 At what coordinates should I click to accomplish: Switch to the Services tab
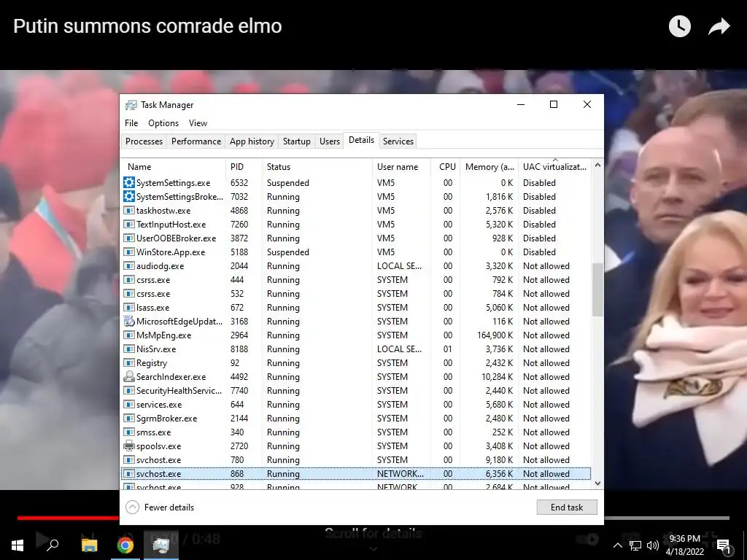(x=398, y=141)
